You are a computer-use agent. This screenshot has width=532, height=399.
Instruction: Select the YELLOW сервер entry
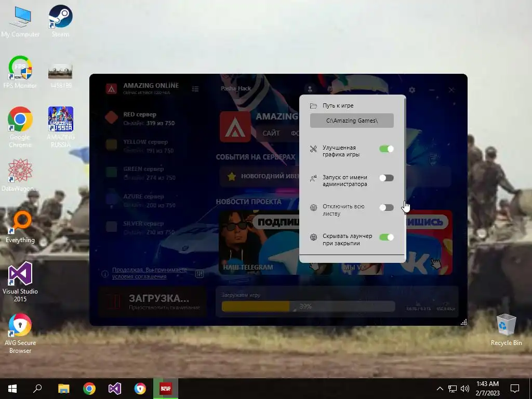(140, 145)
